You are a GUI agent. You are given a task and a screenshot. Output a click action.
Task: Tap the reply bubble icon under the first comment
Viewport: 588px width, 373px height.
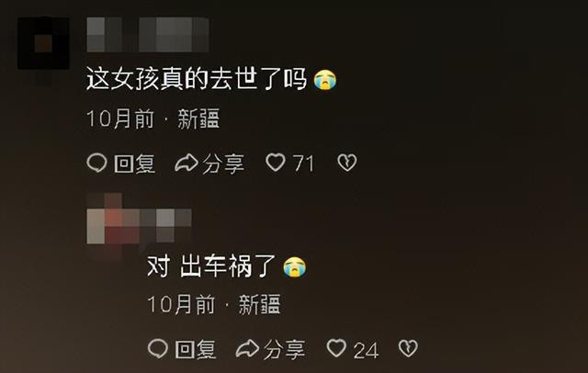coord(96,164)
